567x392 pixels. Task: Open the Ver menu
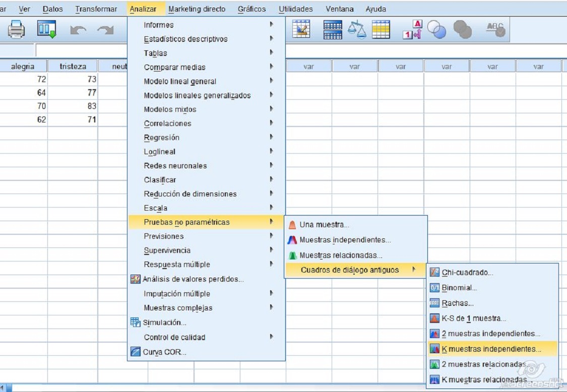(25, 9)
